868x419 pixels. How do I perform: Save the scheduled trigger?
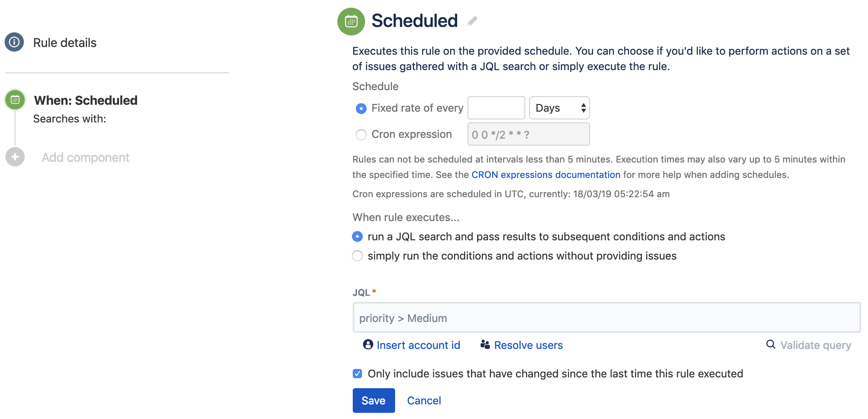tap(374, 401)
